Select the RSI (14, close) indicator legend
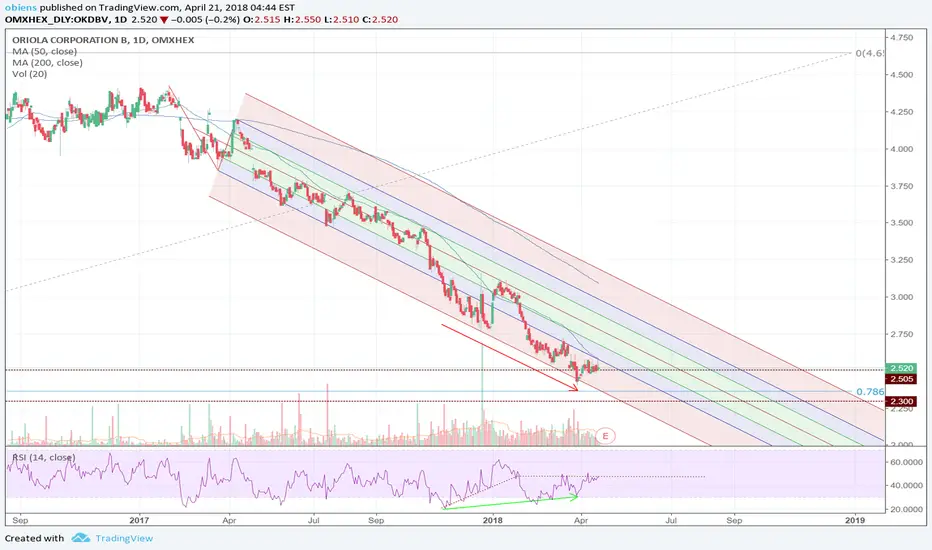This screenshot has height=550, width=932. (44, 457)
